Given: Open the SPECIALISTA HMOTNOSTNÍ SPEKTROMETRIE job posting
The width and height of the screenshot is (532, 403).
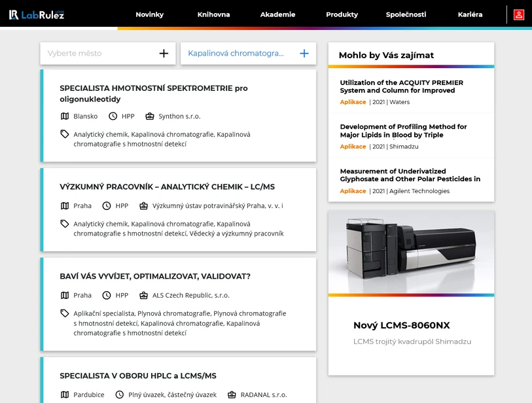Looking at the screenshot, I should (154, 94).
